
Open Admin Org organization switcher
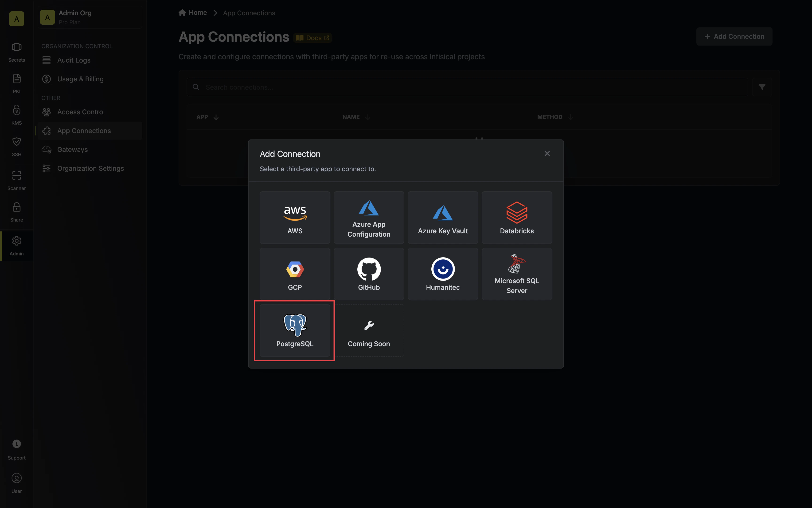pos(90,17)
